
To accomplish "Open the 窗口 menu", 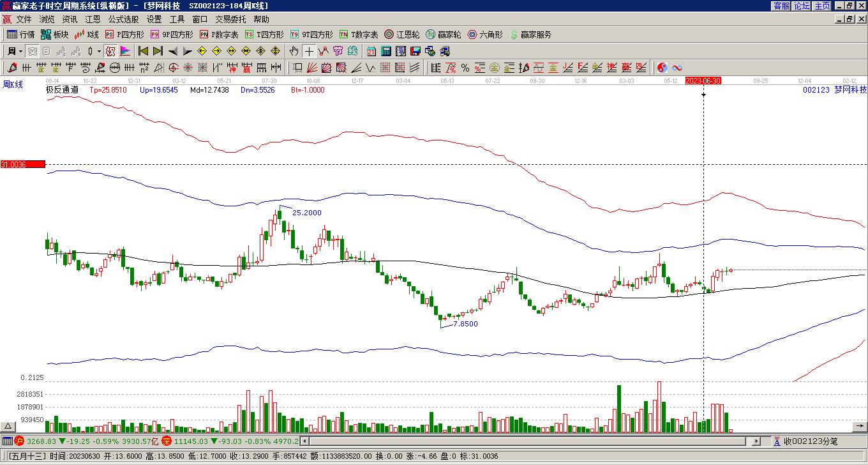I will pos(200,20).
